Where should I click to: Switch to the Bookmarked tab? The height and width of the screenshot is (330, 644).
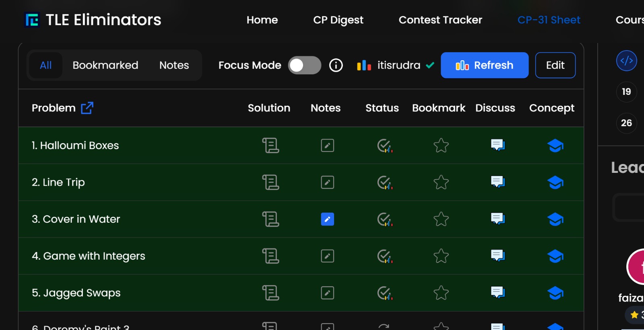[x=105, y=65]
